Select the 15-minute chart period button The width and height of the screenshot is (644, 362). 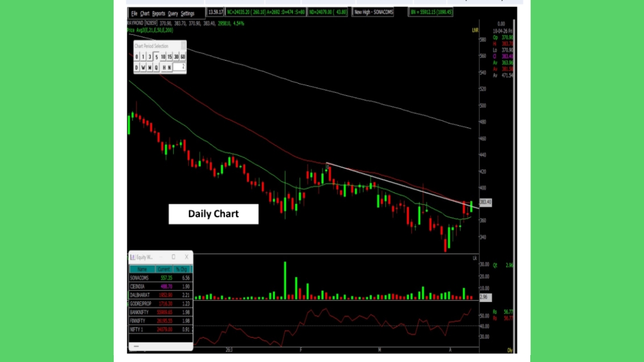click(x=170, y=57)
